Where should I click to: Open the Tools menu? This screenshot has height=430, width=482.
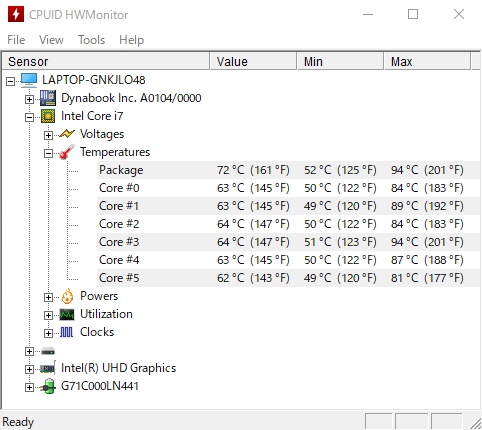click(91, 40)
